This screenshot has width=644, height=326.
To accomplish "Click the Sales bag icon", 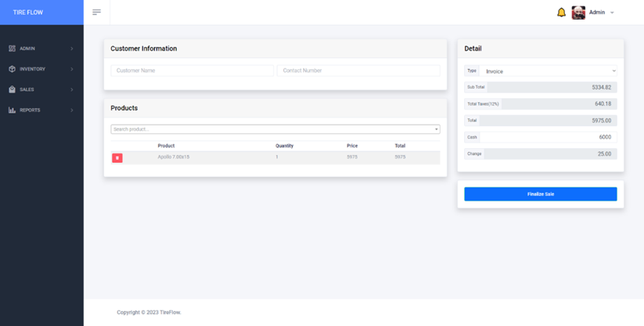I will point(12,89).
